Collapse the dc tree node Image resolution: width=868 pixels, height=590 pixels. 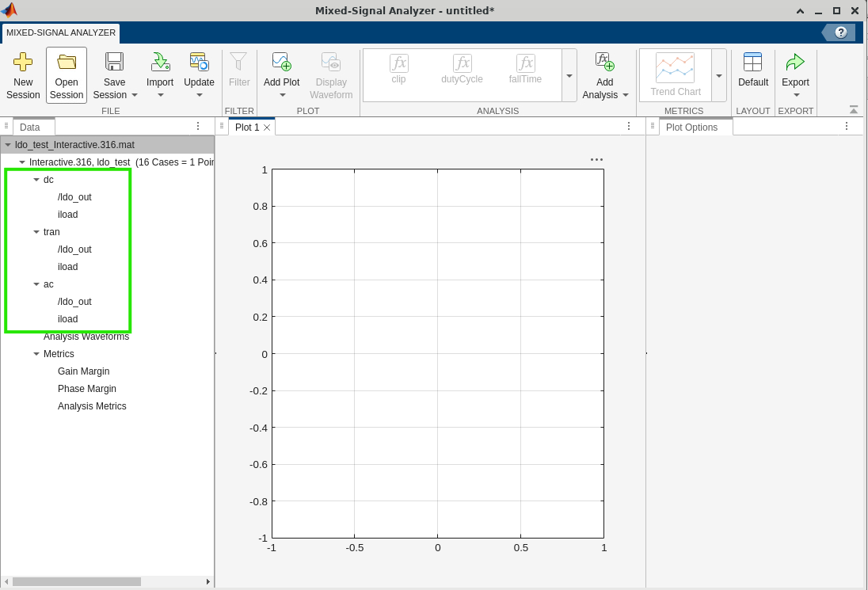click(x=35, y=179)
